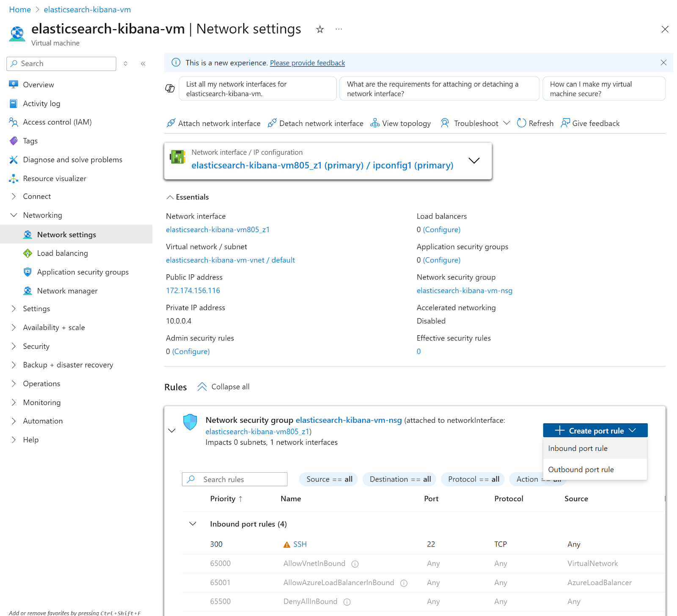Open the elasticsearch-kibana-vm-nsg link
This screenshot has height=616, width=677.
464,290
